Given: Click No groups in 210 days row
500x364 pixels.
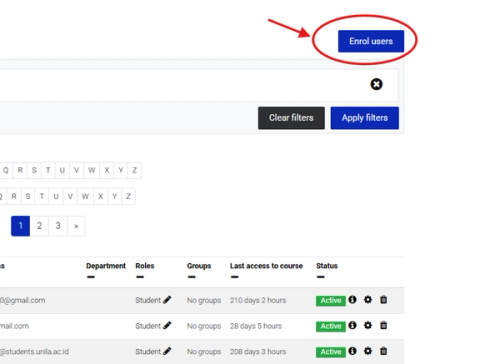Looking at the screenshot, I should point(204,301).
